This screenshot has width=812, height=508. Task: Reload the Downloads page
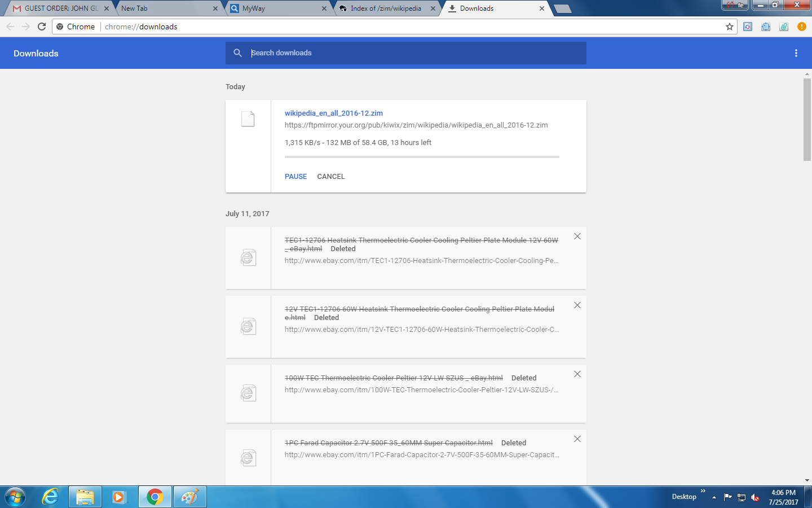pyautogui.click(x=42, y=27)
